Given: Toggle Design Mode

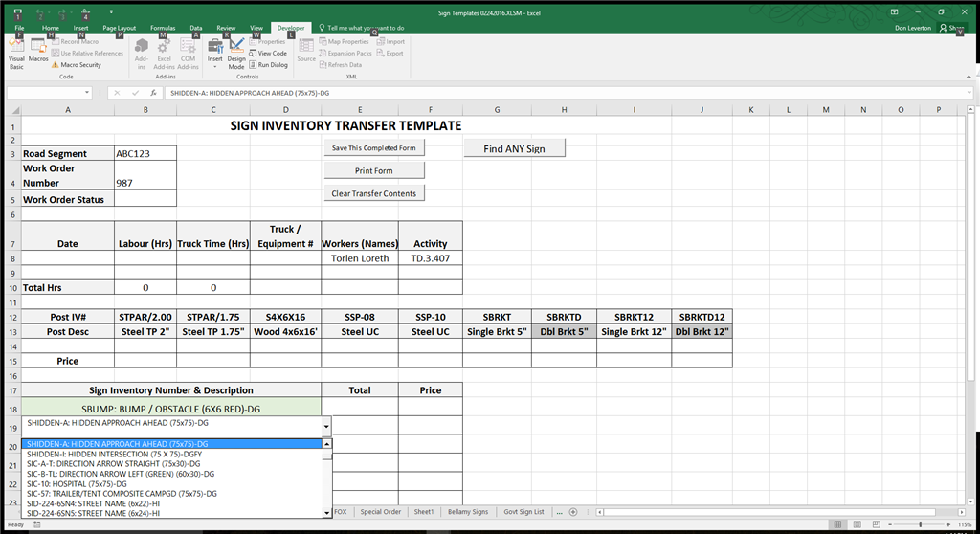Looking at the screenshot, I should tap(236, 54).
